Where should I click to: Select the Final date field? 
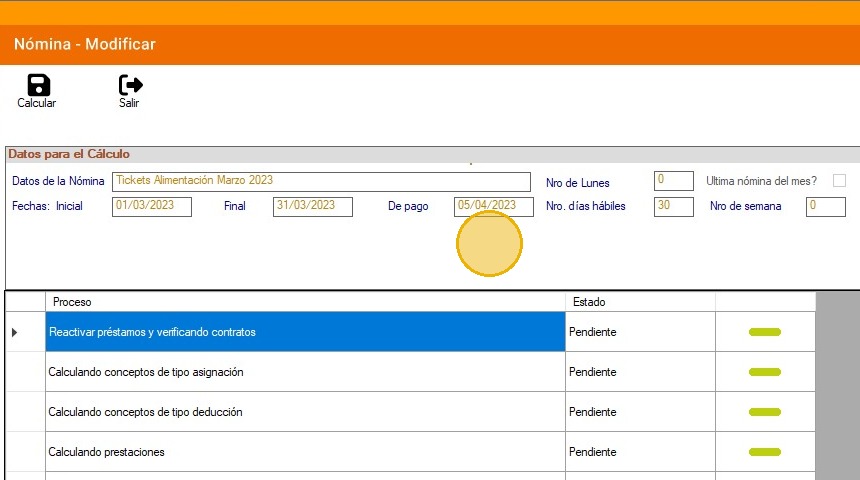click(312, 206)
